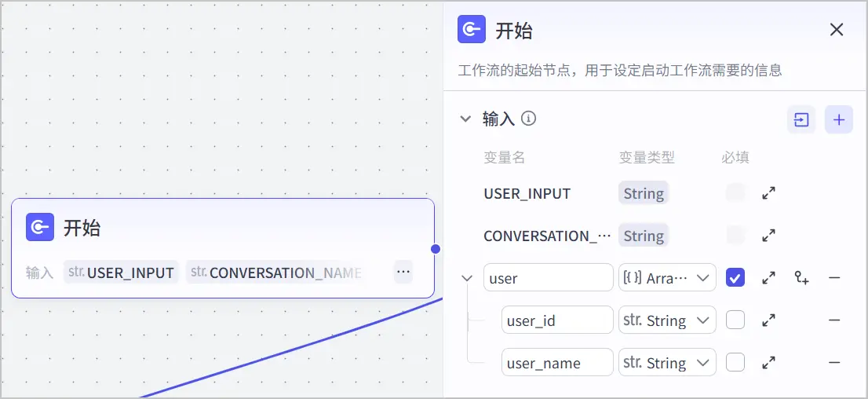Select the USER_INPUT tag on the canvas node

[x=121, y=272]
